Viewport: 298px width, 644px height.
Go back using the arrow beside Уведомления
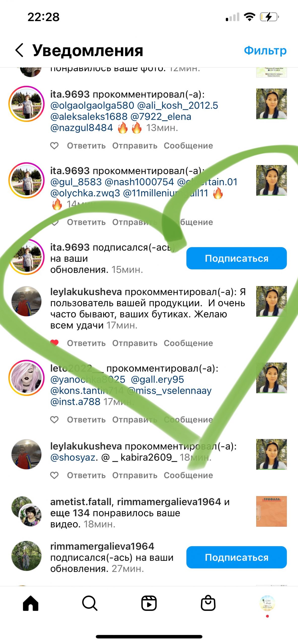pyautogui.click(x=19, y=50)
